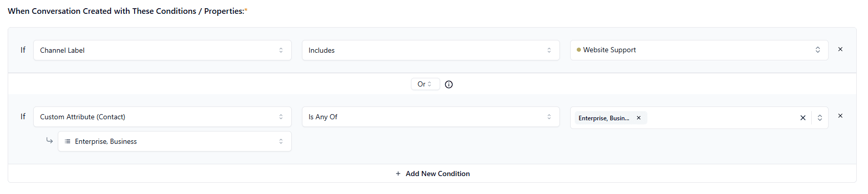Clear all selected values in attribute field
868x194 pixels.
point(803,118)
